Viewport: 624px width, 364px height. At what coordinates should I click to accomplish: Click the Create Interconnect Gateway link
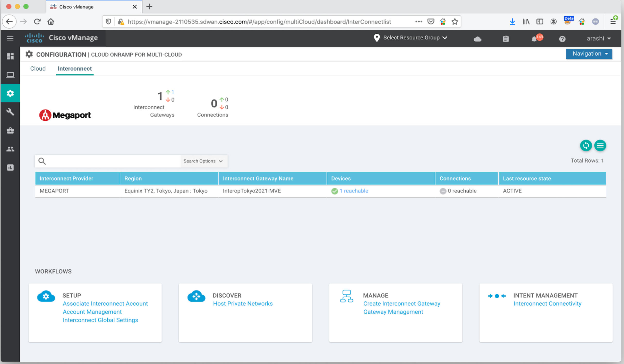(x=401, y=304)
